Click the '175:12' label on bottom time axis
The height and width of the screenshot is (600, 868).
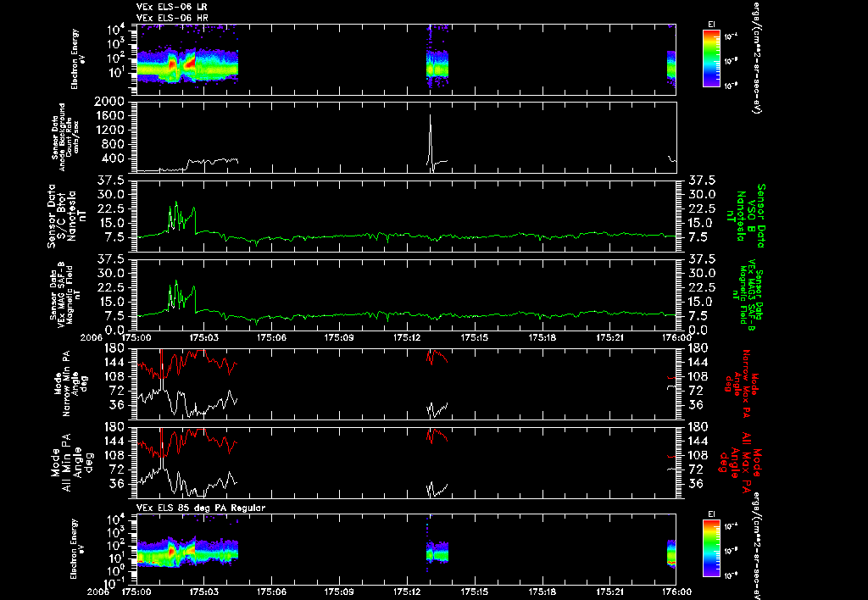tap(407, 592)
